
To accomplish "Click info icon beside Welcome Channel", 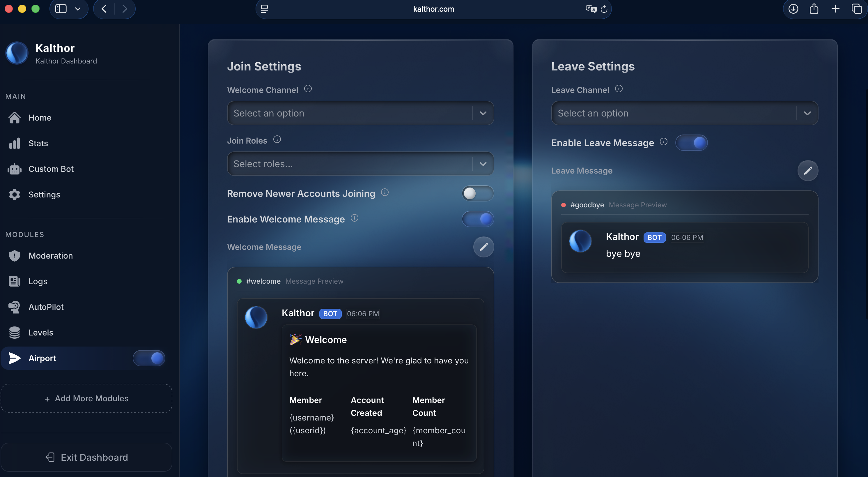I will pos(308,89).
